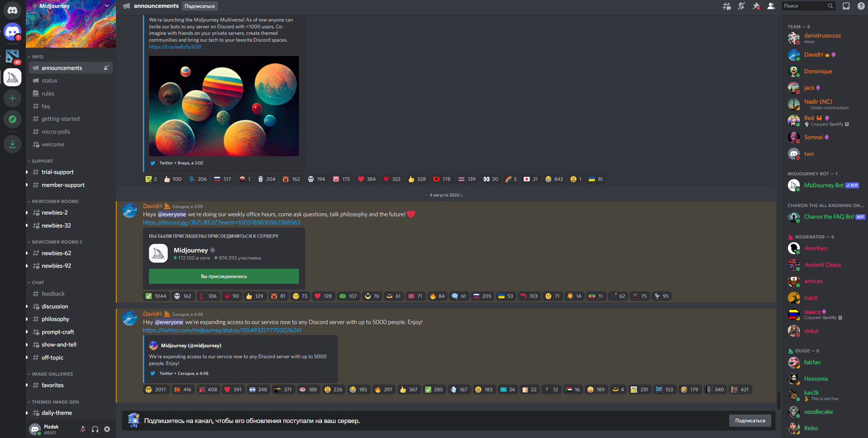Add a server with the plus icon
This screenshot has height=438, width=868.
click(12, 98)
